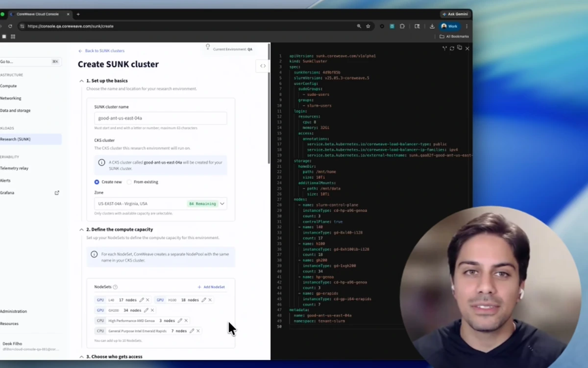588x368 pixels.
Task: Open Deok Filho user account entry
Action: click(30, 346)
